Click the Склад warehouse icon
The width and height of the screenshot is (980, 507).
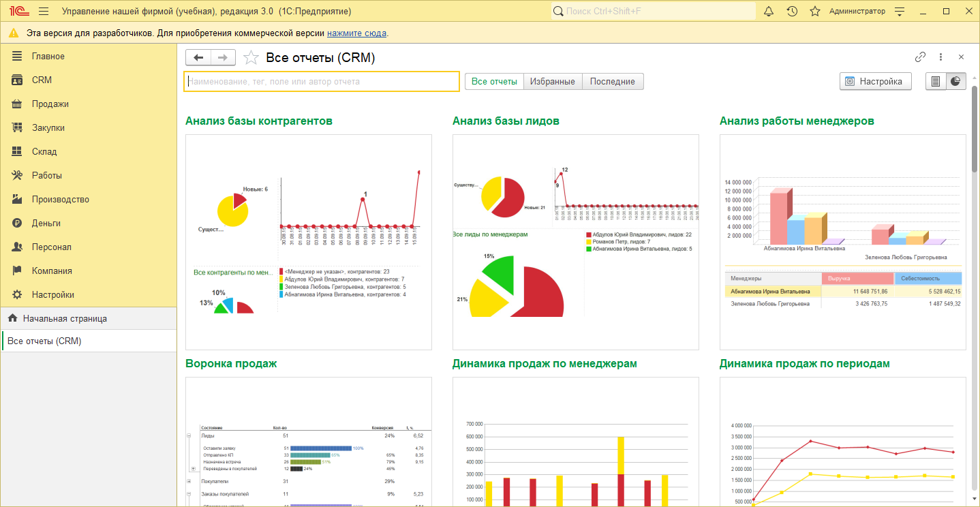point(18,151)
